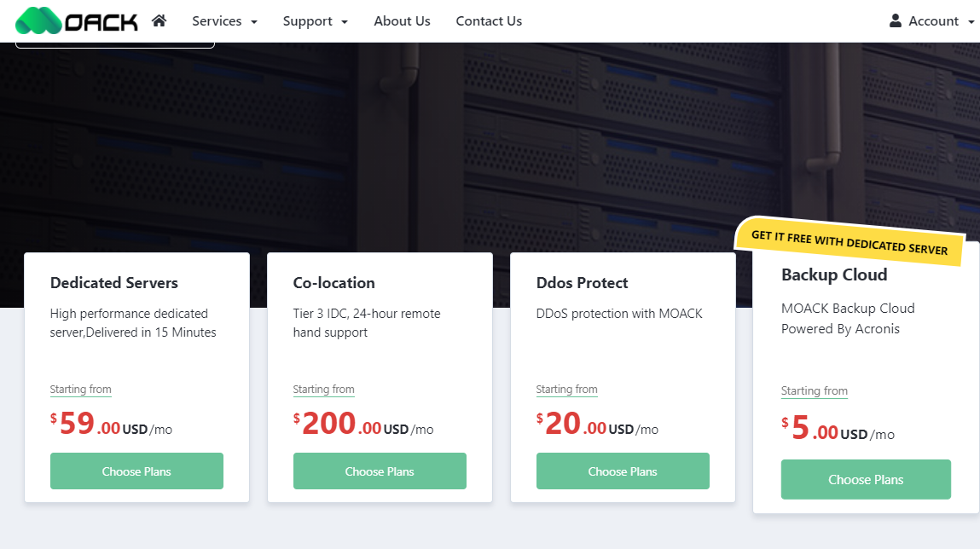Choose Plans for Backup Cloud
980x549 pixels.
(866, 479)
